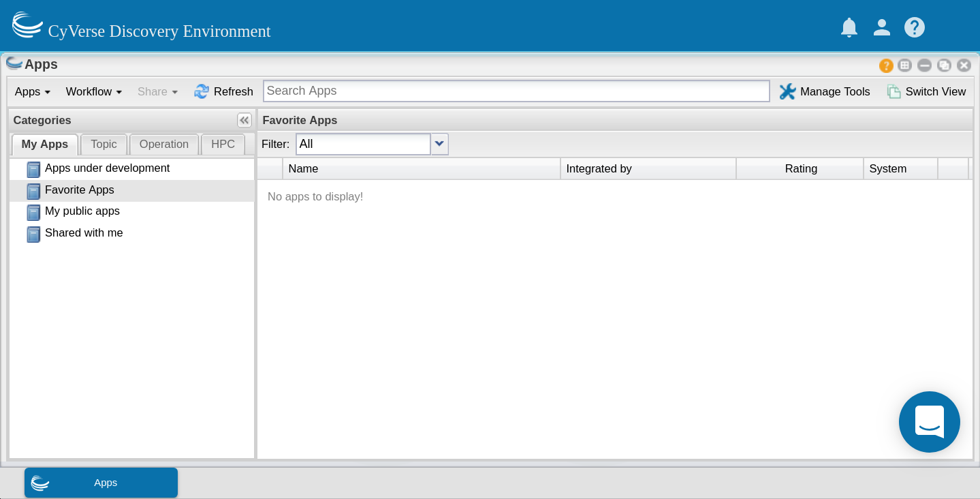980x499 pixels.
Task: Open the chat support bubble
Action: coord(930,422)
